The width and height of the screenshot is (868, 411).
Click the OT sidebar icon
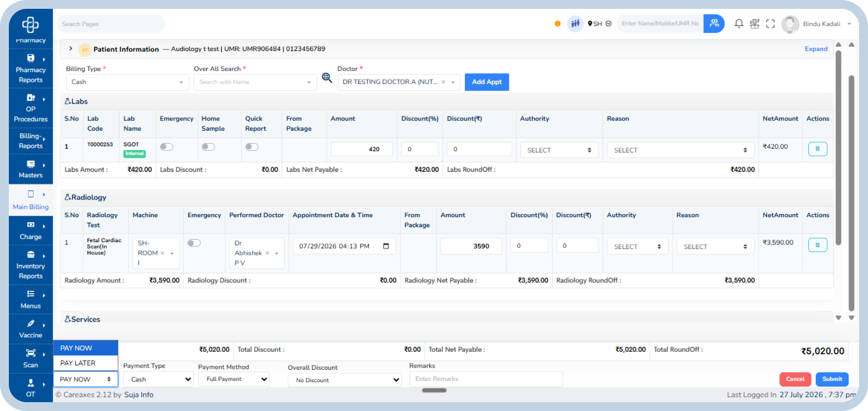pyautogui.click(x=31, y=383)
